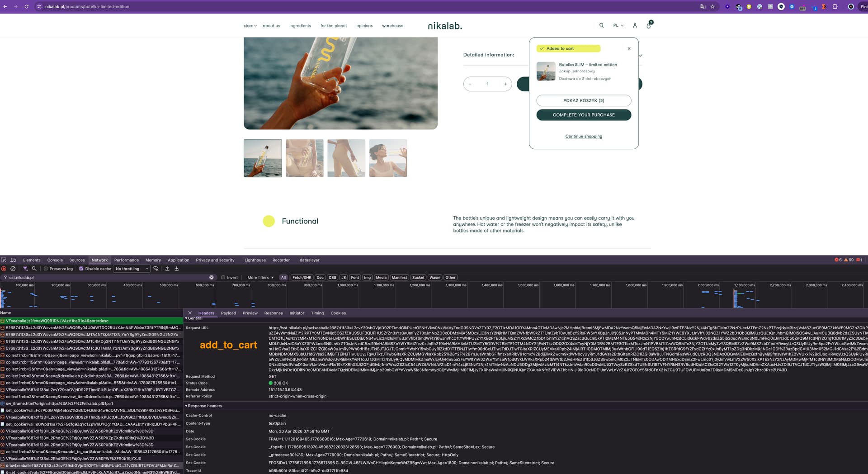Click the record network log button
Viewport: 868px width, 474px height.
pyautogui.click(x=4, y=269)
